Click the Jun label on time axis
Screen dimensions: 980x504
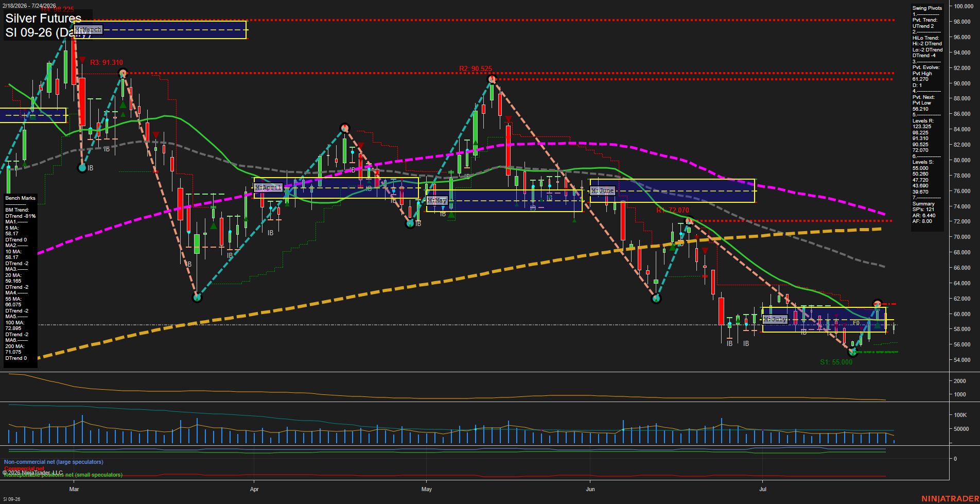590,489
